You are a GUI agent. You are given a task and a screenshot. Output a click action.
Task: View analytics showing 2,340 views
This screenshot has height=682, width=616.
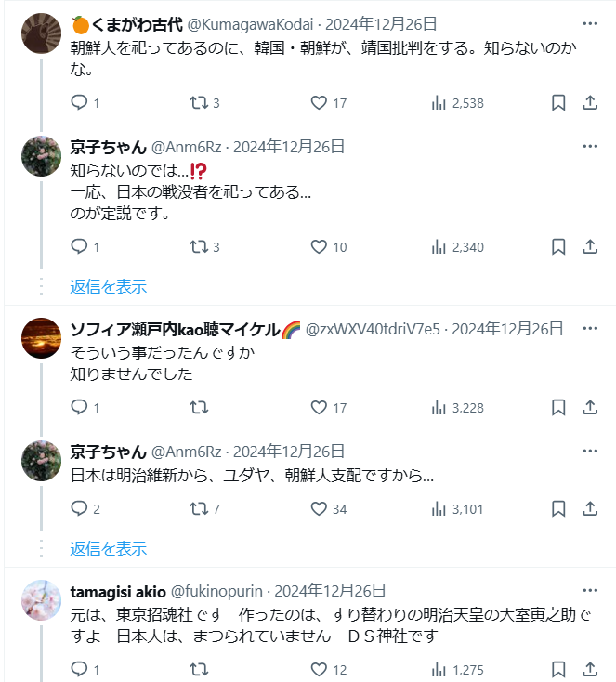pos(458,246)
